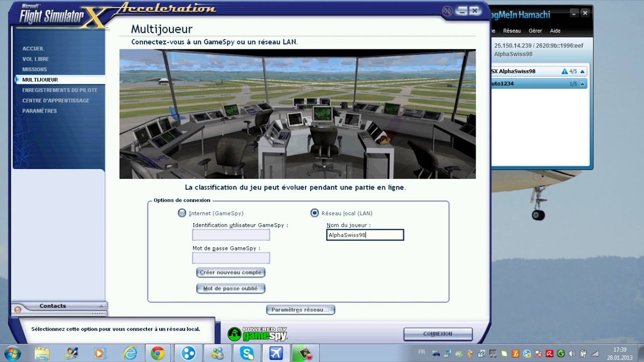644x362 pixels.
Task: Open the blue three-dot app on taskbar
Action: (x=188, y=353)
